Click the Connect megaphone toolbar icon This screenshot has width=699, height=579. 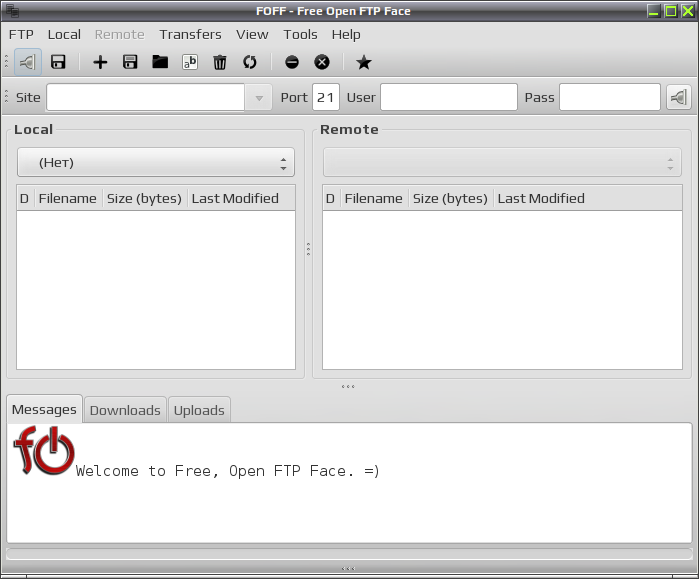point(28,62)
